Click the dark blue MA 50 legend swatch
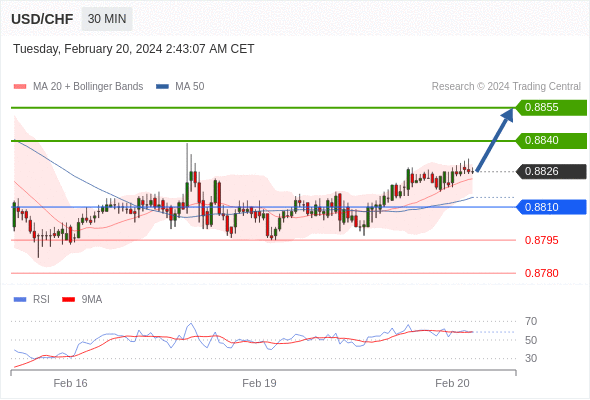 click(x=162, y=87)
